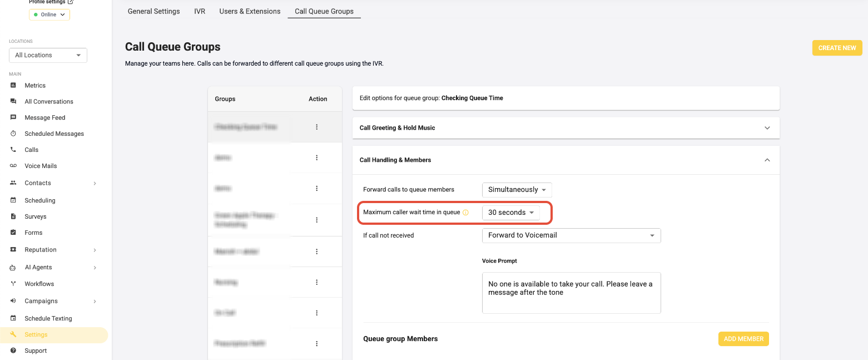
Task: Open the All Locations dropdown
Action: coord(48,55)
